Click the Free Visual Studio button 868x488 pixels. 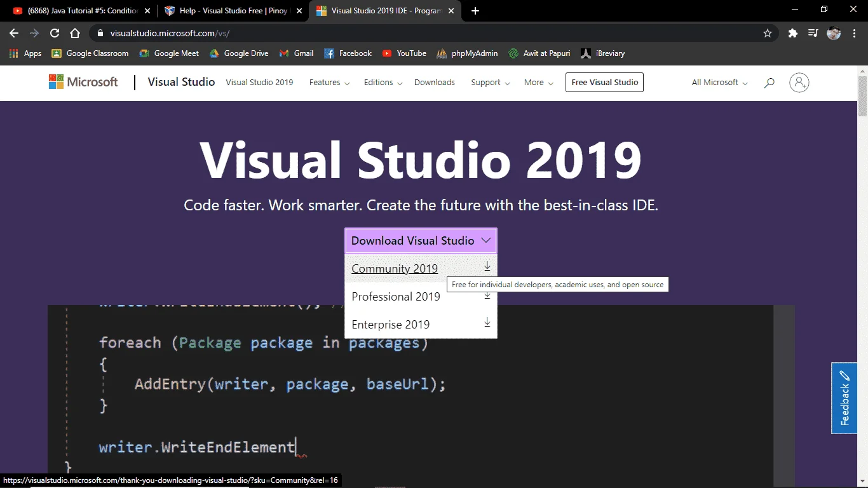click(x=604, y=83)
